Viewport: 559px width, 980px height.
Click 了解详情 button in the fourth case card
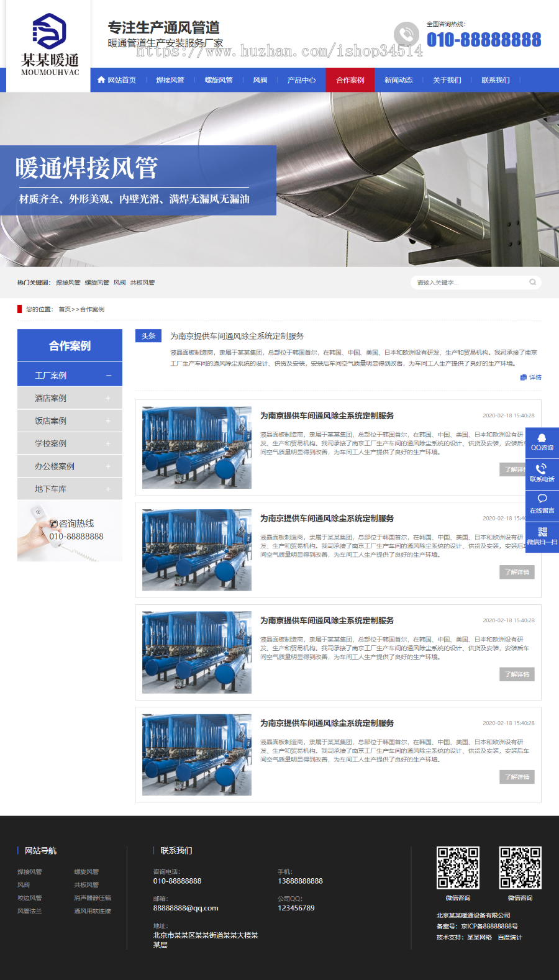point(517,777)
